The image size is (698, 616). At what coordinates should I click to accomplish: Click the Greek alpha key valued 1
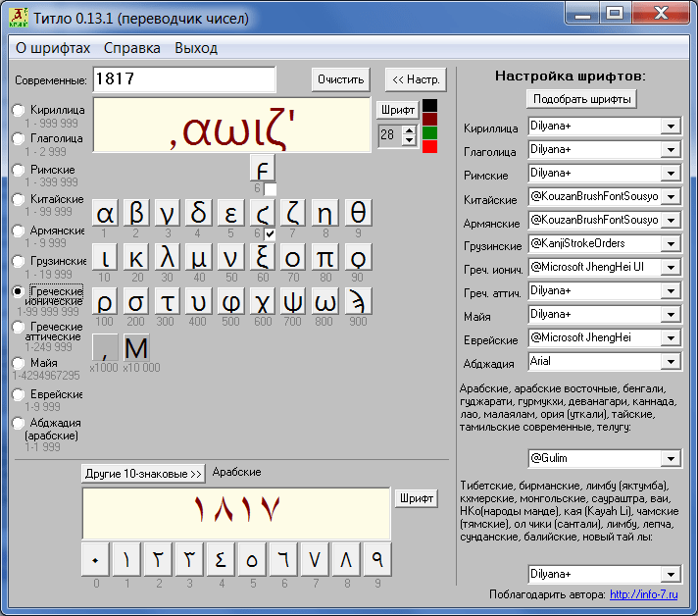[105, 214]
